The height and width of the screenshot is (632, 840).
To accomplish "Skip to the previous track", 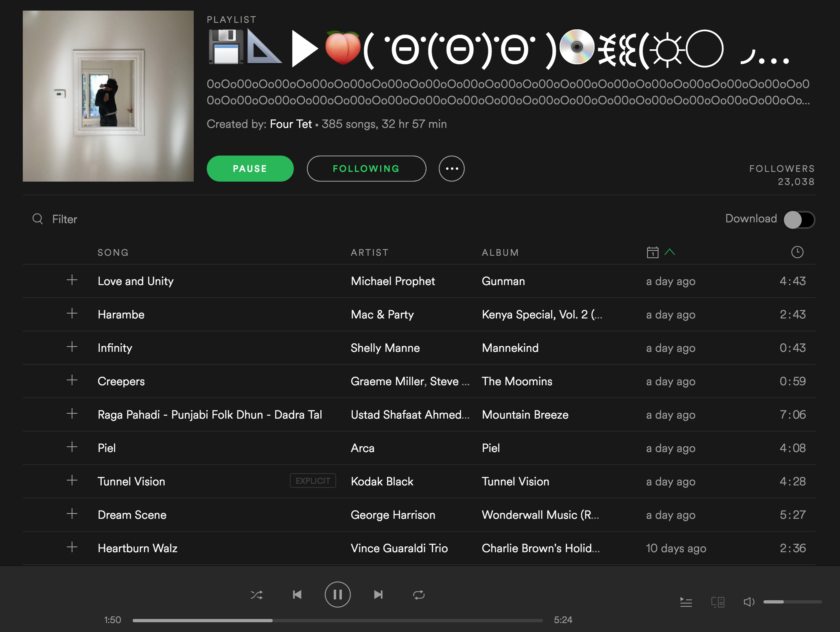I will click(297, 595).
